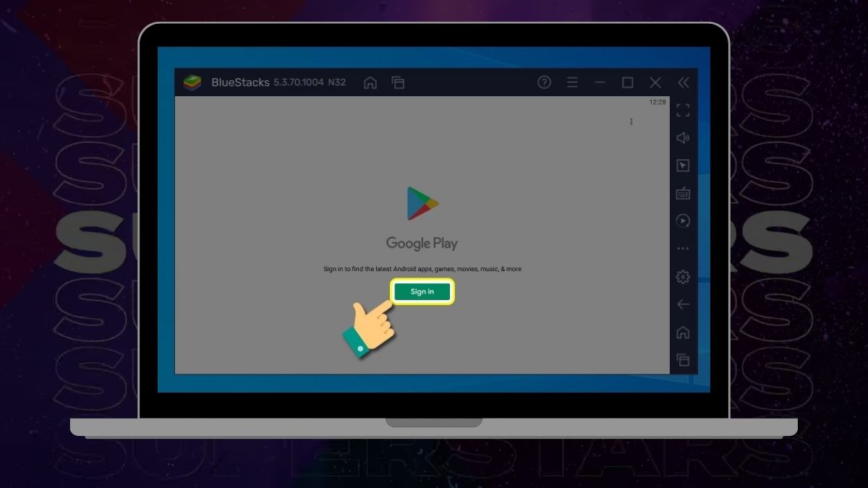Click the Android back arrow in the sidebar
The height and width of the screenshot is (488, 868).
click(x=683, y=304)
